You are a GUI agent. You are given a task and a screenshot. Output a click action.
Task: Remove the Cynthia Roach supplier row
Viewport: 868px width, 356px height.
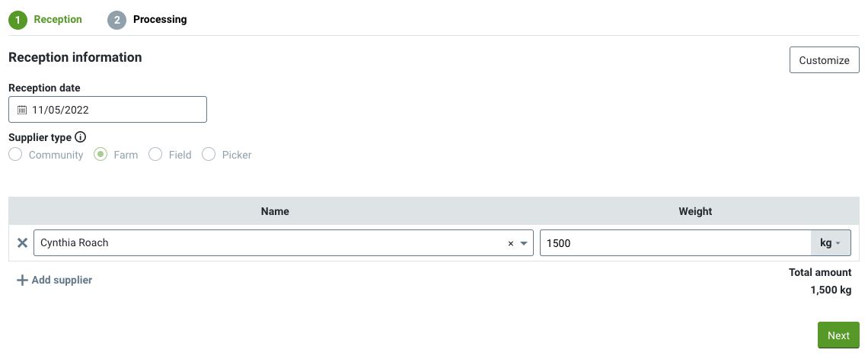22,243
